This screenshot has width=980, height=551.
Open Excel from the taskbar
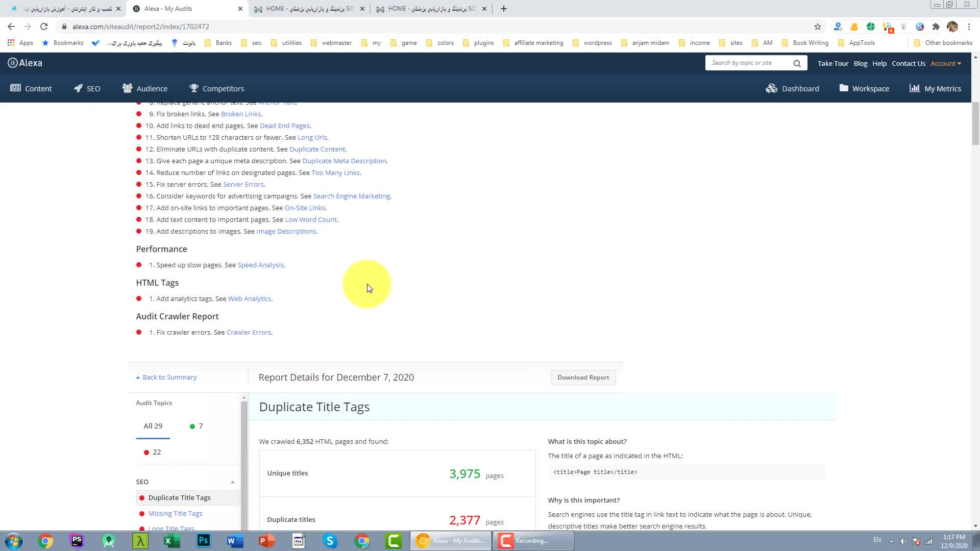pos(171,541)
